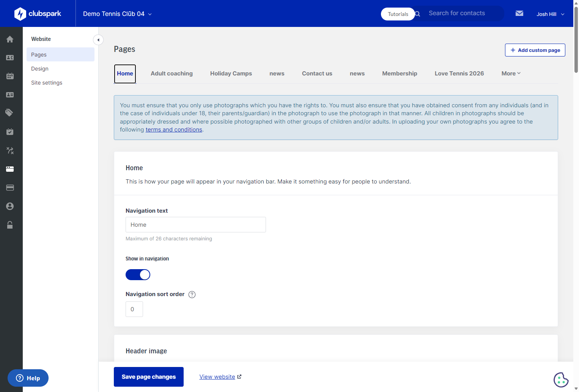Open the Love Tennis 2026 tab
579x392 pixels.
pos(459,74)
